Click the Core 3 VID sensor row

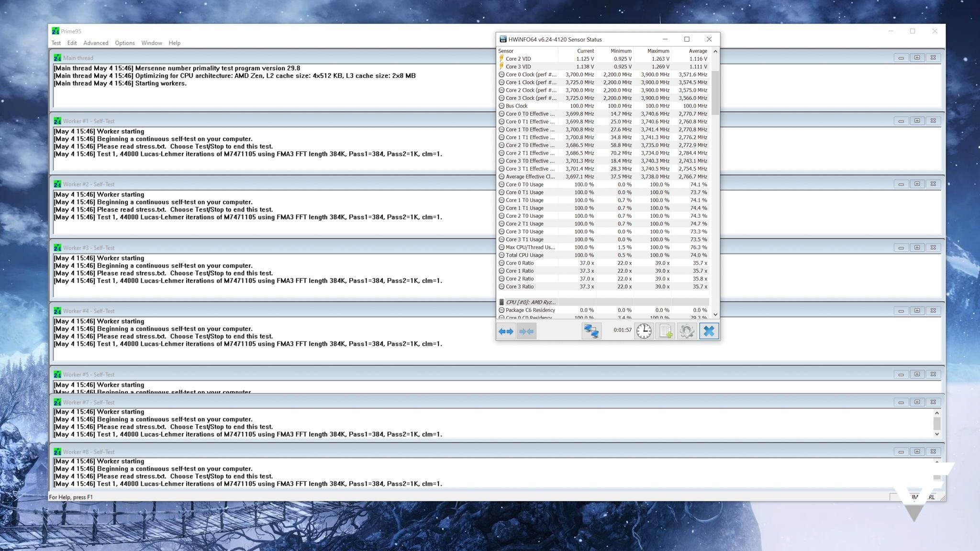tap(603, 67)
